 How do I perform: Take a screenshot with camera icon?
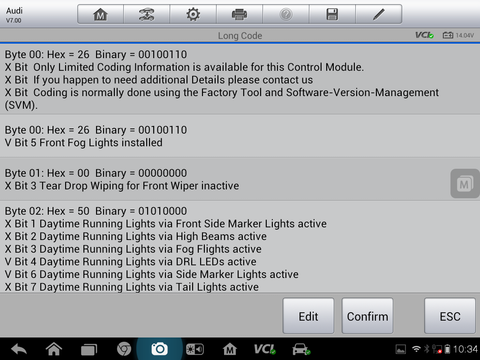coord(160,349)
